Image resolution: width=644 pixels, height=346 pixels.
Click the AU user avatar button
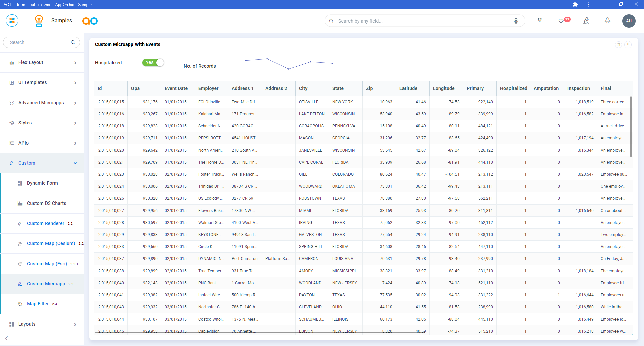[x=629, y=21]
